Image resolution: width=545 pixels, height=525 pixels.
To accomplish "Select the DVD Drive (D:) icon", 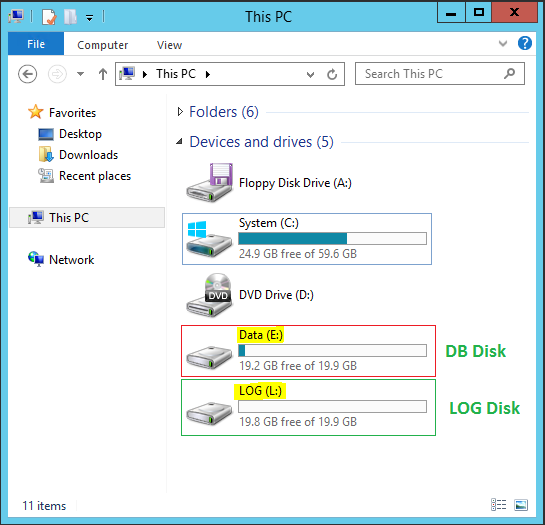I will (209, 294).
